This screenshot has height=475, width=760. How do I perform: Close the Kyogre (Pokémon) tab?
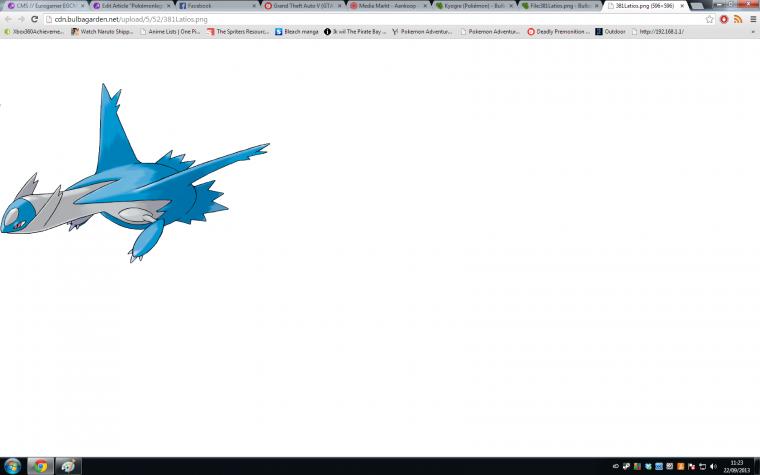[510, 6]
